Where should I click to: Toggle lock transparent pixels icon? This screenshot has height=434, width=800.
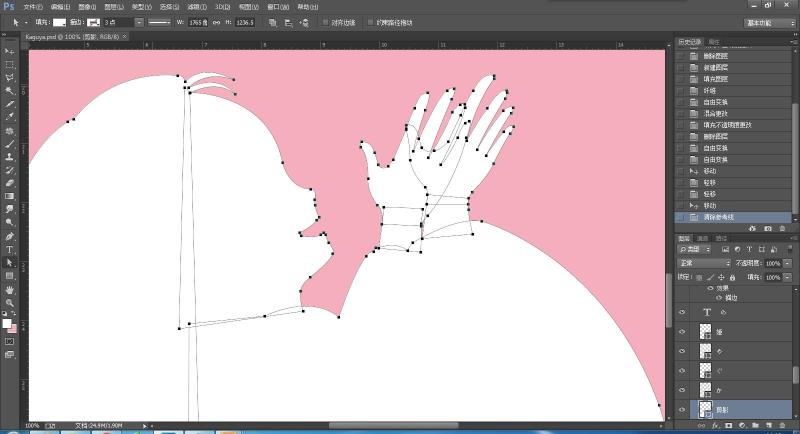point(699,277)
